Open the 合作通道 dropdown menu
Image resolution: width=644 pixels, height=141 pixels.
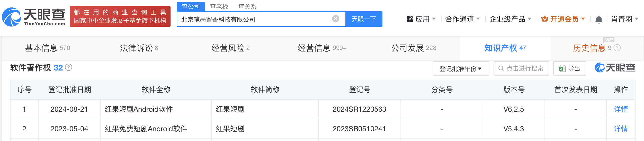pos(462,19)
